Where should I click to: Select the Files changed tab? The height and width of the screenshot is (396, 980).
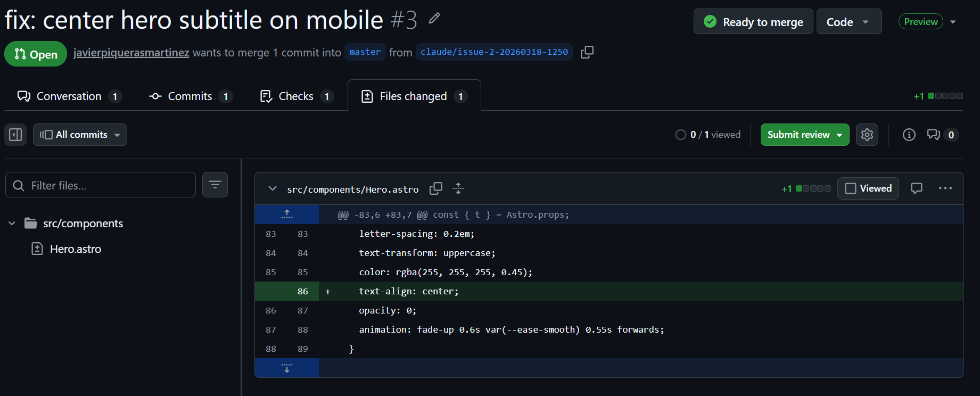click(x=414, y=96)
